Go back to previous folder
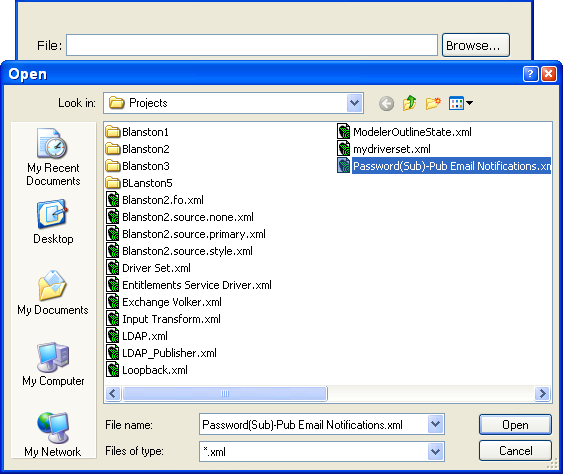 pyautogui.click(x=386, y=104)
